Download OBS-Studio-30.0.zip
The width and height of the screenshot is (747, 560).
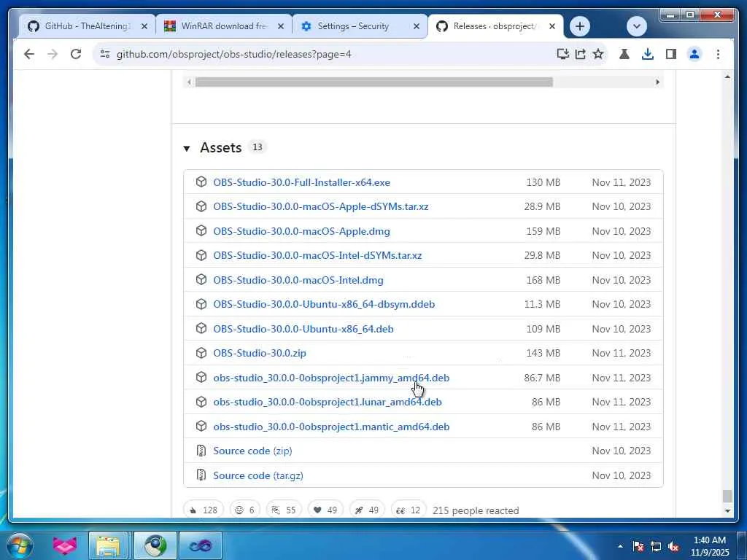[x=260, y=354]
